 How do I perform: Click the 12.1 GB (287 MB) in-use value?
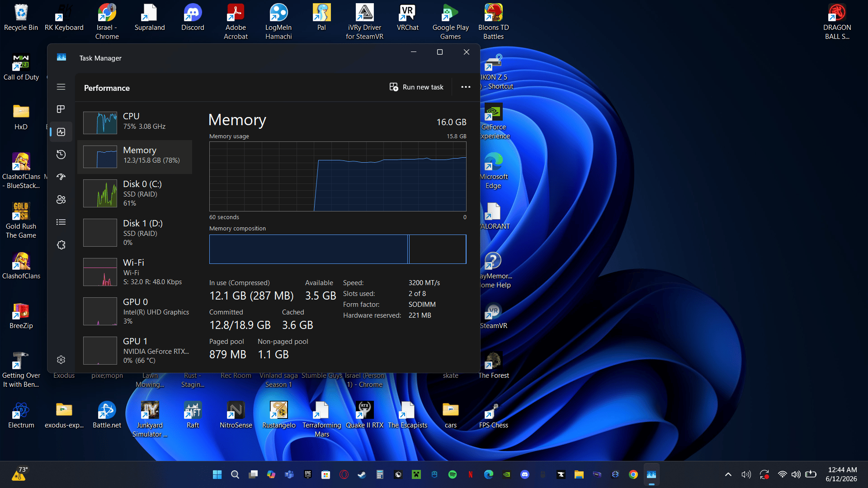click(x=251, y=296)
